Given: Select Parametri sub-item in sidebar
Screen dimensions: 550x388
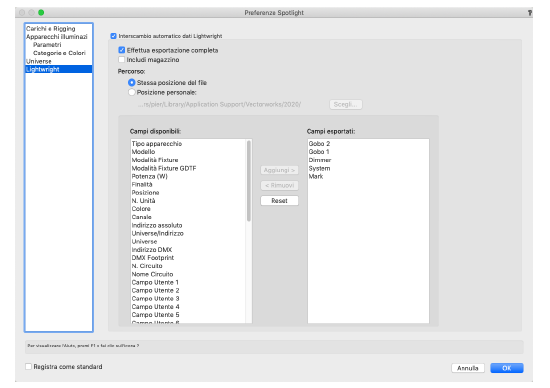Looking at the screenshot, I should point(59,45).
